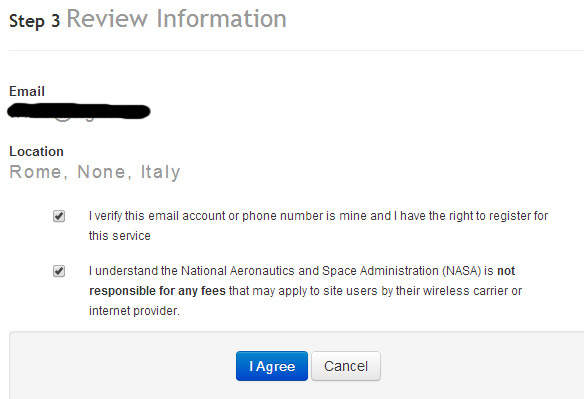The image size is (584, 399).
Task: Click the '(NASA)' abbreviation in the text
Action: [462, 271]
